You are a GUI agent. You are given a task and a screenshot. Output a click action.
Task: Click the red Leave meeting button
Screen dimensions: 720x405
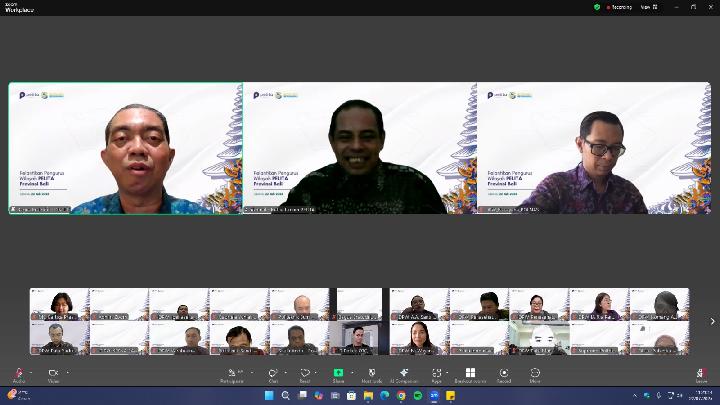(x=701, y=375)
